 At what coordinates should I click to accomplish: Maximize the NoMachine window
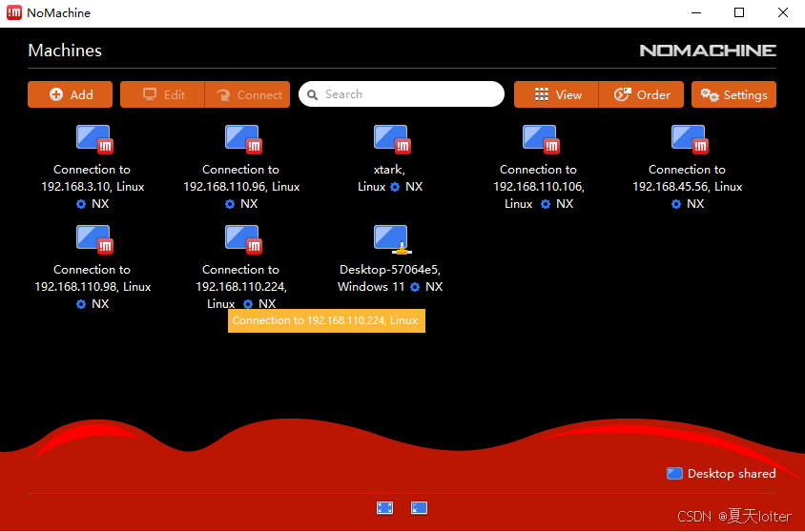[739, 12]
